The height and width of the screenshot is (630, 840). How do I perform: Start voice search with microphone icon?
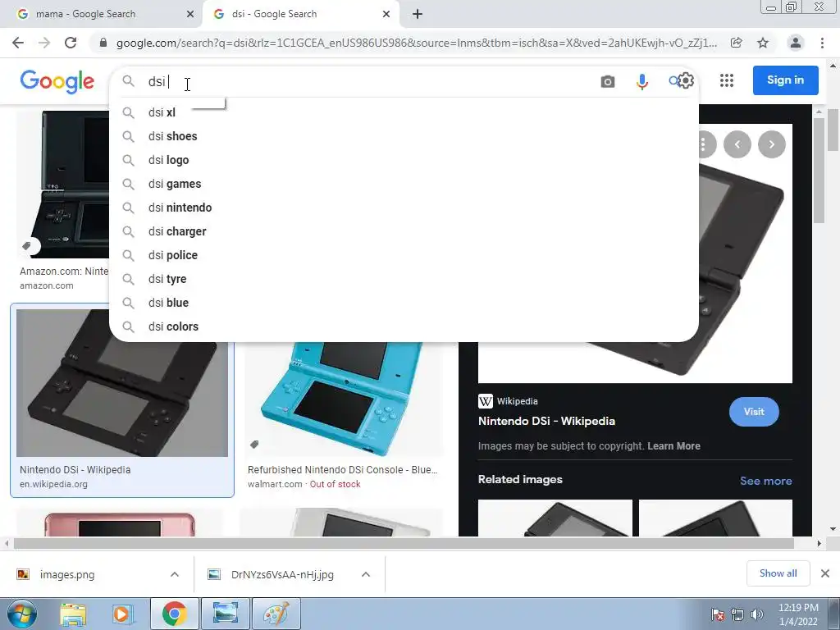[641, 81]
